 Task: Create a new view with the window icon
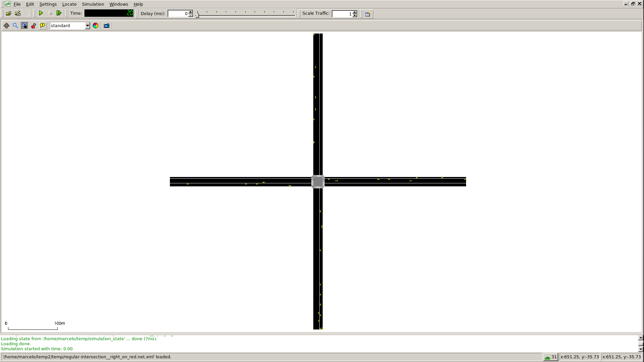[367, 14]
